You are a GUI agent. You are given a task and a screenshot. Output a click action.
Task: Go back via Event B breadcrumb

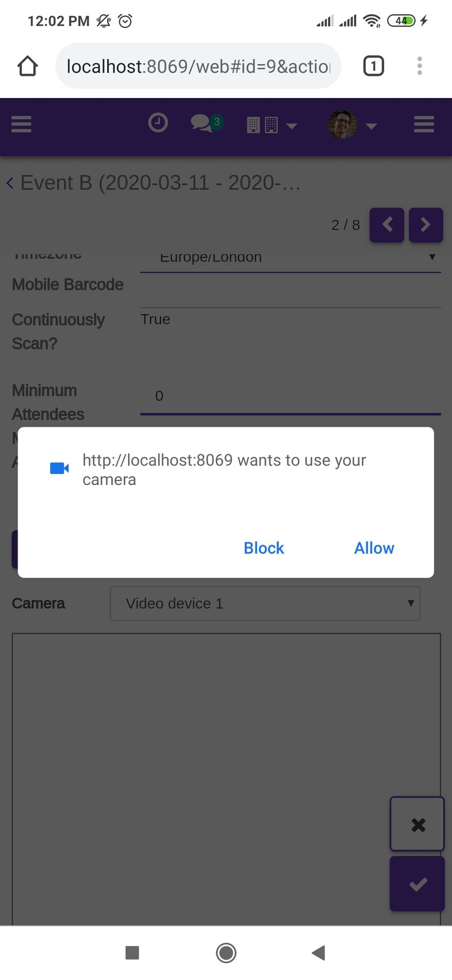153,183
